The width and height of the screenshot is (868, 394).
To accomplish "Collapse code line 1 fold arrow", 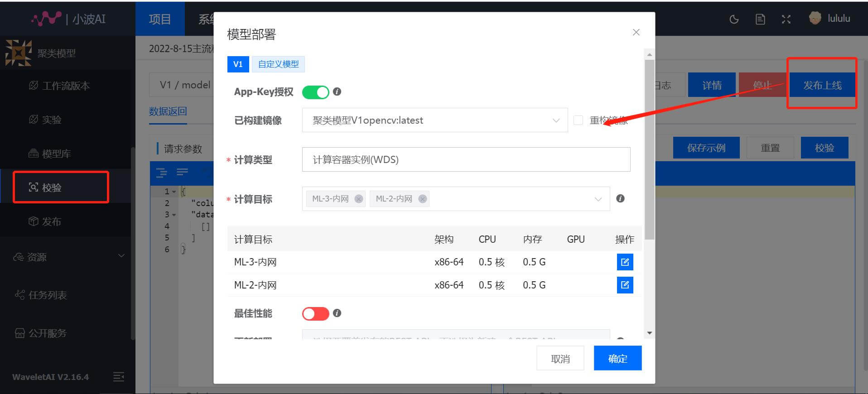I will 174,192.
